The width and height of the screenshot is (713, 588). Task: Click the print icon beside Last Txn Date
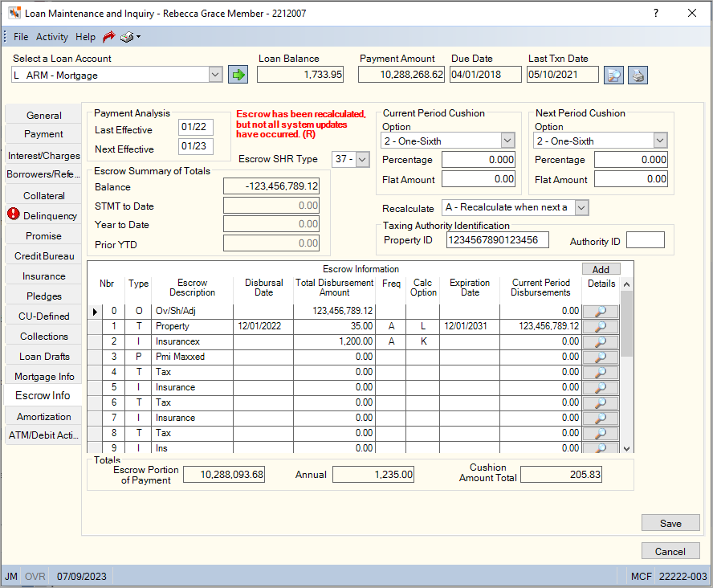(638, 75)
